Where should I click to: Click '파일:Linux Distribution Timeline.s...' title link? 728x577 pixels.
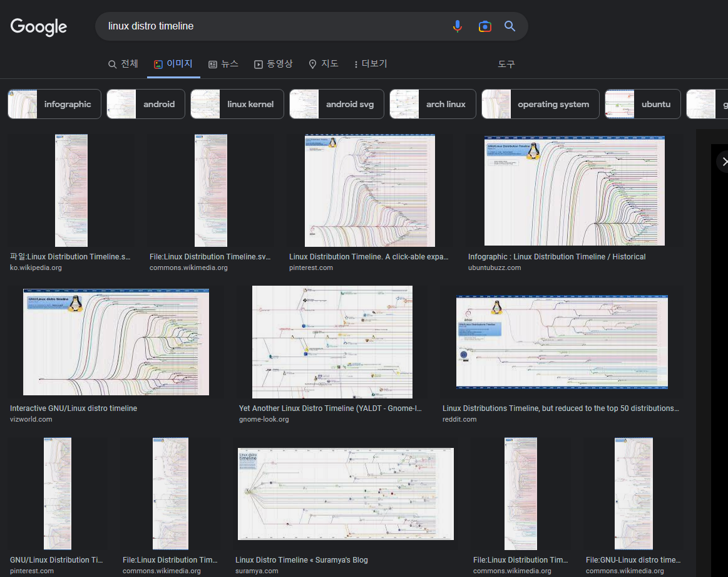click(70, 256)
